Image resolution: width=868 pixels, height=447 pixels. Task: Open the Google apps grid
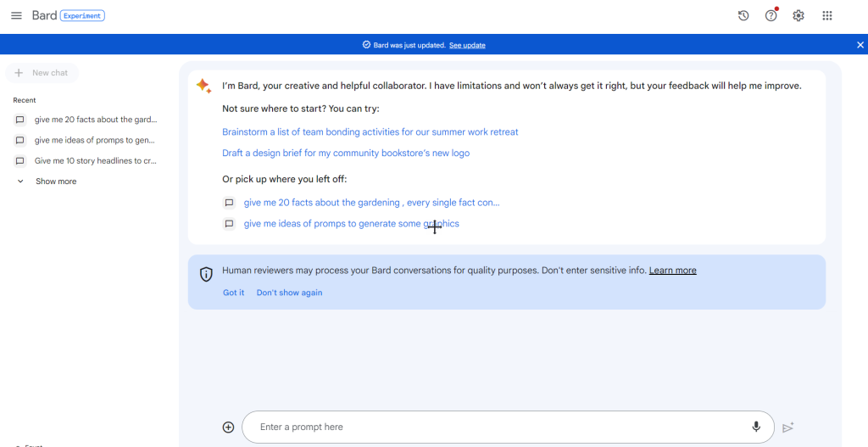point(827,15)
